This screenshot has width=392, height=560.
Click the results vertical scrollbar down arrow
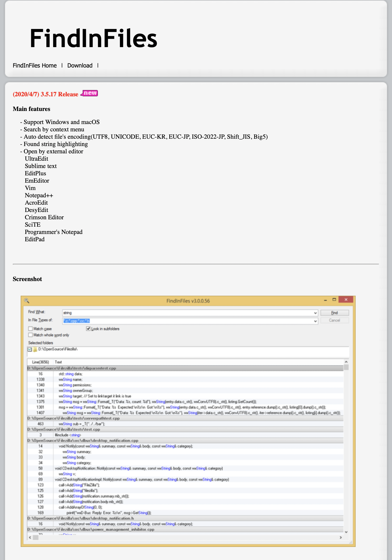(346, 532)
